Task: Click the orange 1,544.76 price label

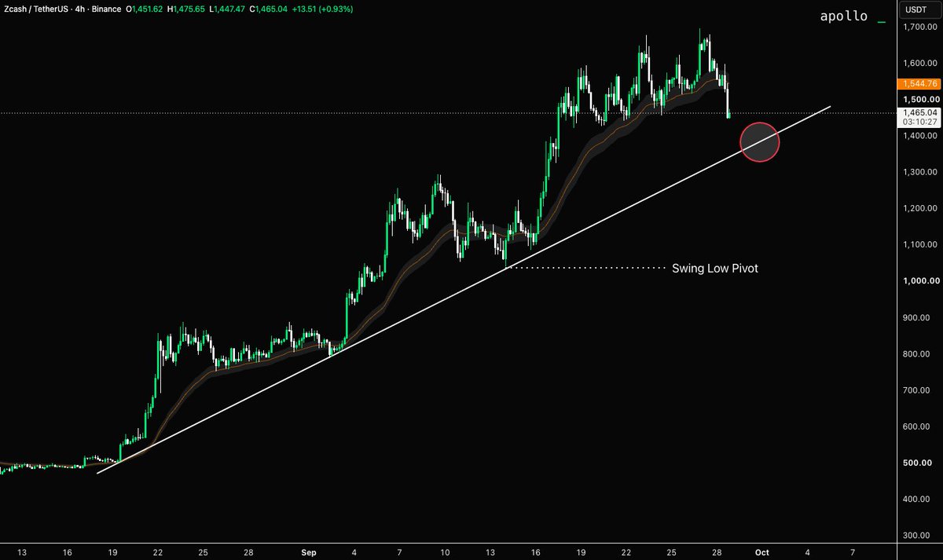Action: point(919,83)
